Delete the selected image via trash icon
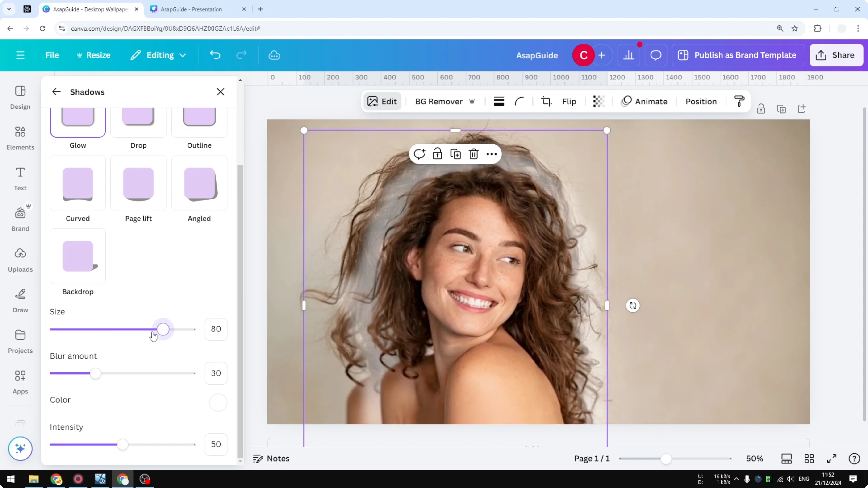The width and height of the screenshot is (868, 488). click(473, 153)
